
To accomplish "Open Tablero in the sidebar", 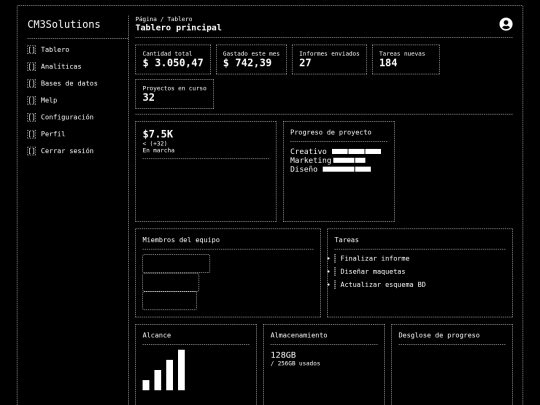I will point(55,50).
